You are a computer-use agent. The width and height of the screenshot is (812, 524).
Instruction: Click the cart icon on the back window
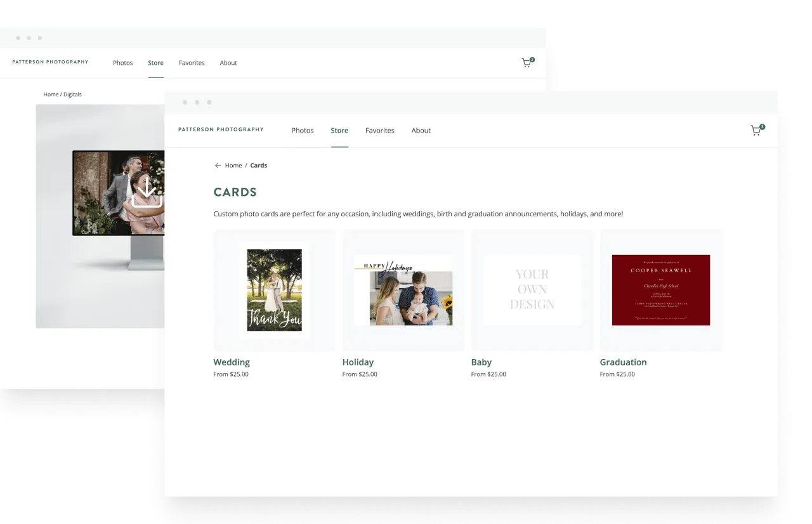pyautogui.click(x=526, y=61)
